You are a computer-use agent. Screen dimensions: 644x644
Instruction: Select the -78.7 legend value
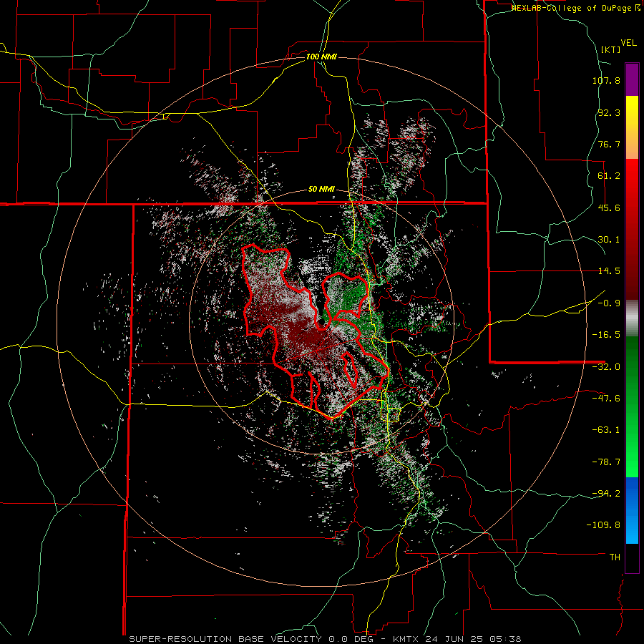(x=606, y=462)
